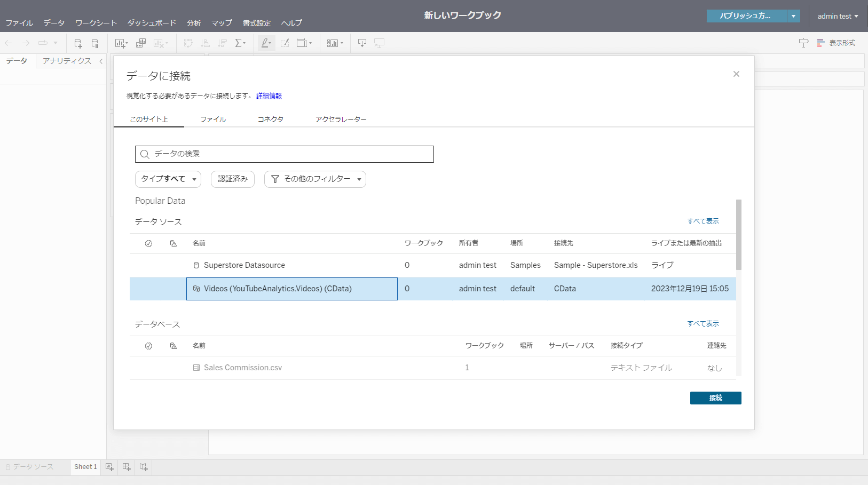Focus the データの検索 search field
The height and width of the screenshot is (485, 868).
coord(285,154)
